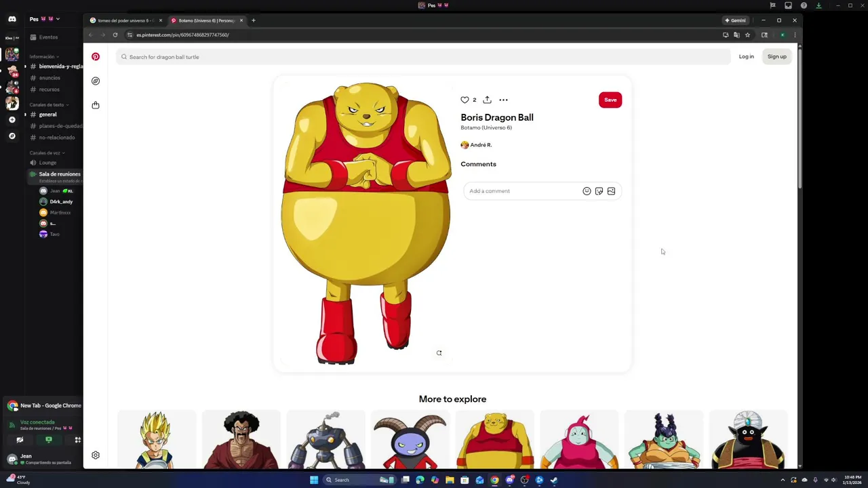Viewport: 868px width, 488px height.
Task: Open sticker picker in comment box
Action: click(x=599, y=191)
